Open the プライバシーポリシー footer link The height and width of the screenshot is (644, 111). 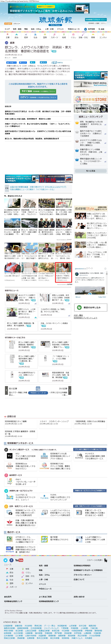click(82, 575)
